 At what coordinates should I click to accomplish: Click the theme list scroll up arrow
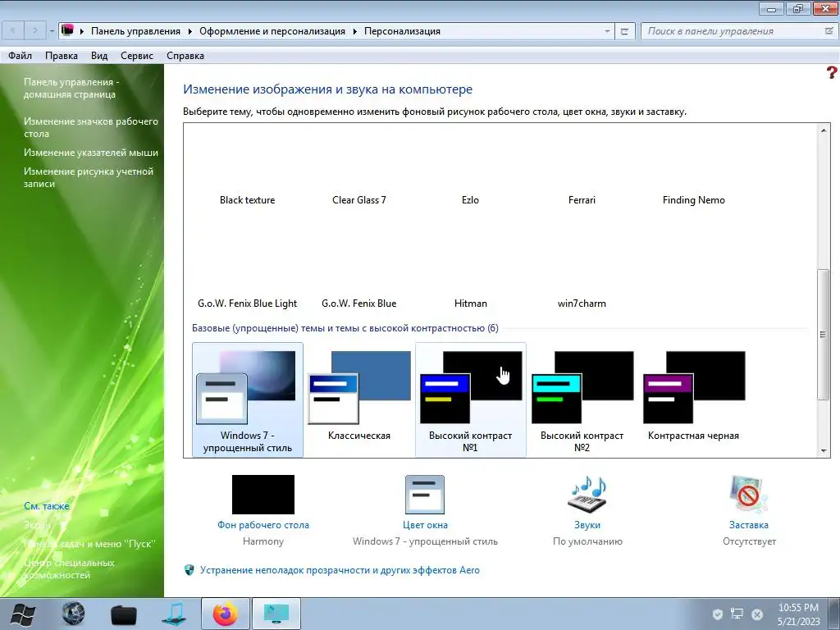point(824,130)
